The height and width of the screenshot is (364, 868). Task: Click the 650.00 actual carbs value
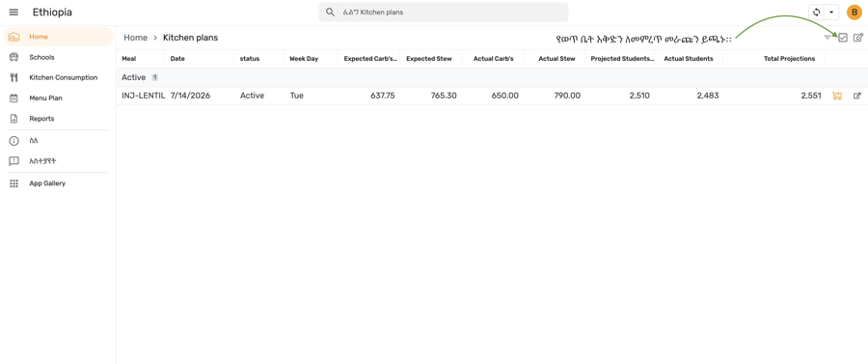pos(505,96)
